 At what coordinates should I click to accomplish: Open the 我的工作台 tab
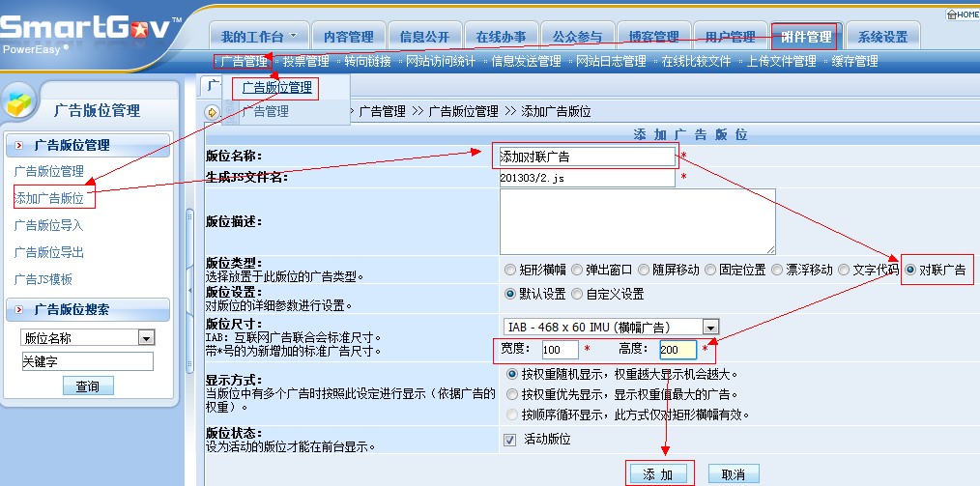click(259, 37)
